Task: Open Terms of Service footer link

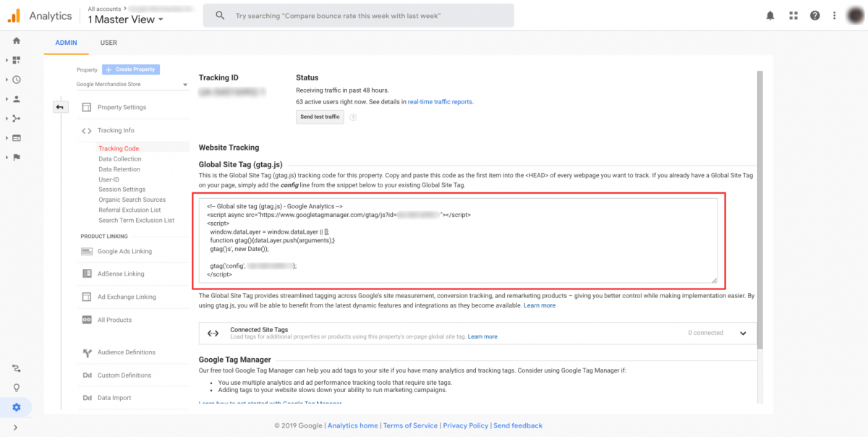Action: [410, 425]
